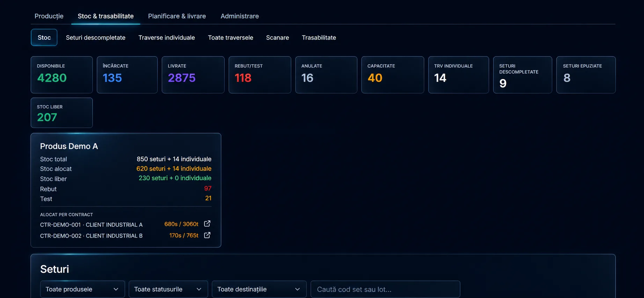
Task: Select the Stoc sub-tab
Action: click(x=44, y=37)
